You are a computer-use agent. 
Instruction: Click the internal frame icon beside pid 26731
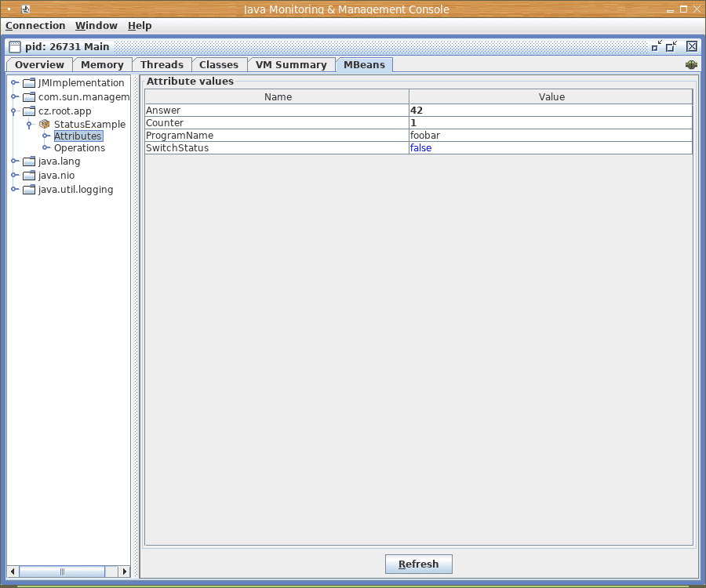[x=15, y=47]
